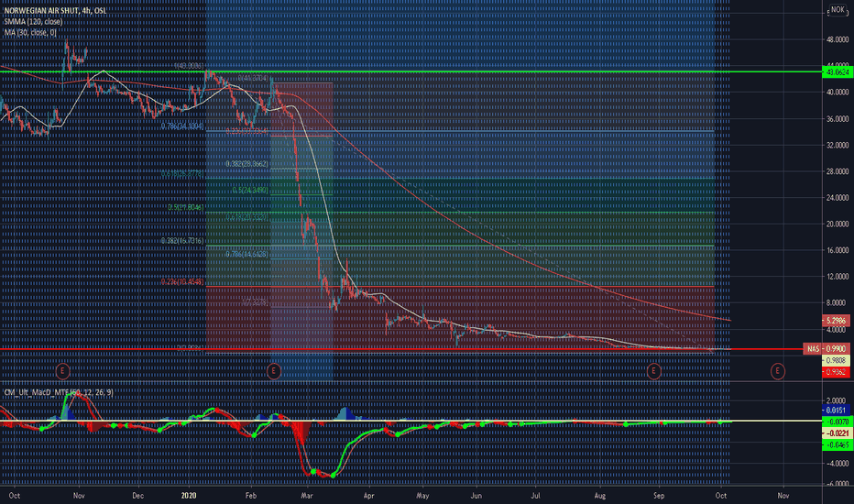This screenshot has height=504, width=854.
Task: Select the MA (30, close, 0) legend
Action: point(30,33)
